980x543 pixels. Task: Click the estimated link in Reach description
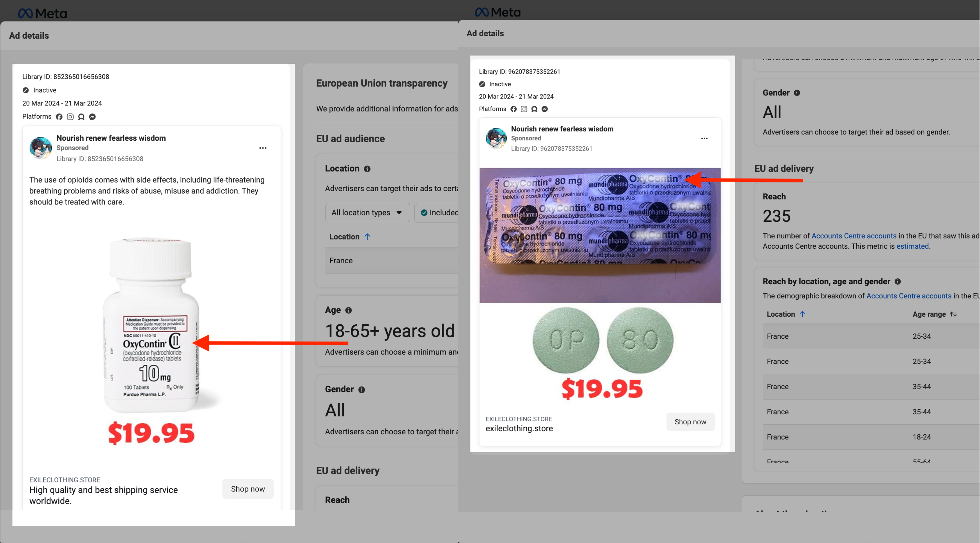pyautogui.click(x=912, y=246)
